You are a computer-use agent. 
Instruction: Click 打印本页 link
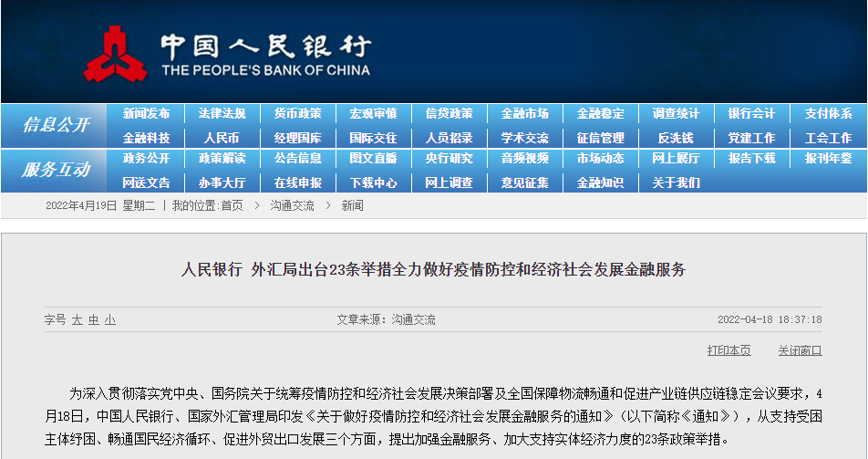point(729,350)
